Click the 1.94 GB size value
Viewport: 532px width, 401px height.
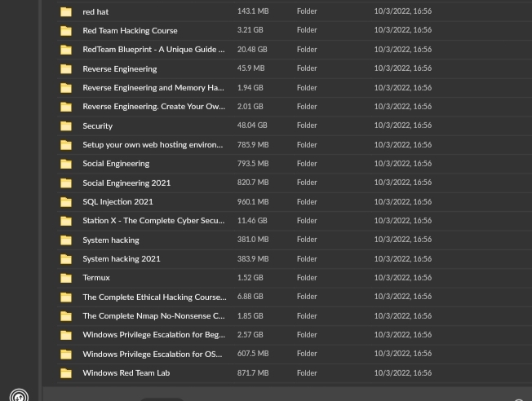(x=250, y=88)
